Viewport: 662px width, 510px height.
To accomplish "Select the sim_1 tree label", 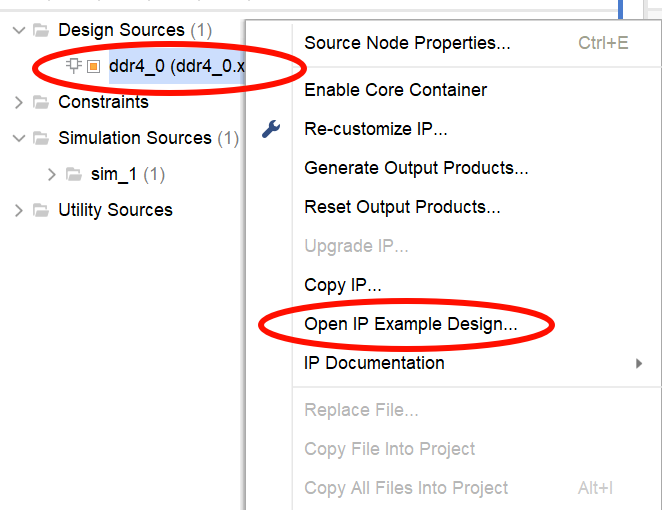I will coord(114,174).
